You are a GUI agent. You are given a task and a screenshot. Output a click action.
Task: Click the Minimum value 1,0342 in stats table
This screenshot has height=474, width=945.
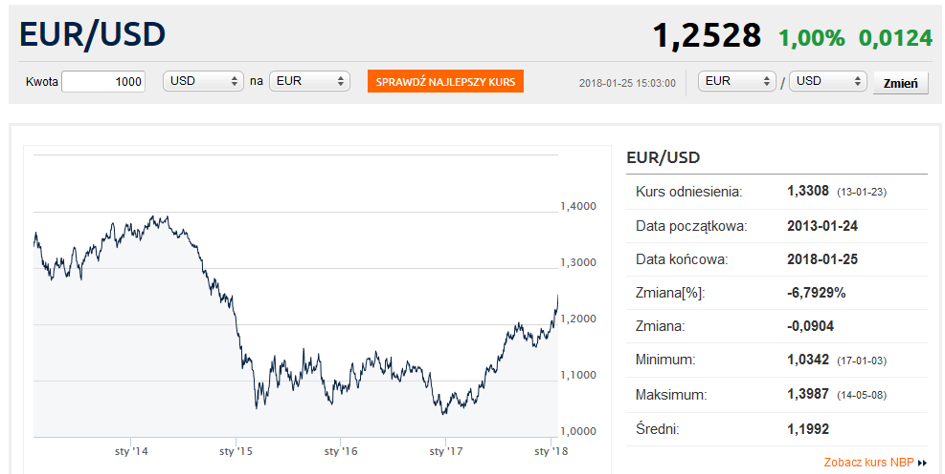(x=808, y=360)
